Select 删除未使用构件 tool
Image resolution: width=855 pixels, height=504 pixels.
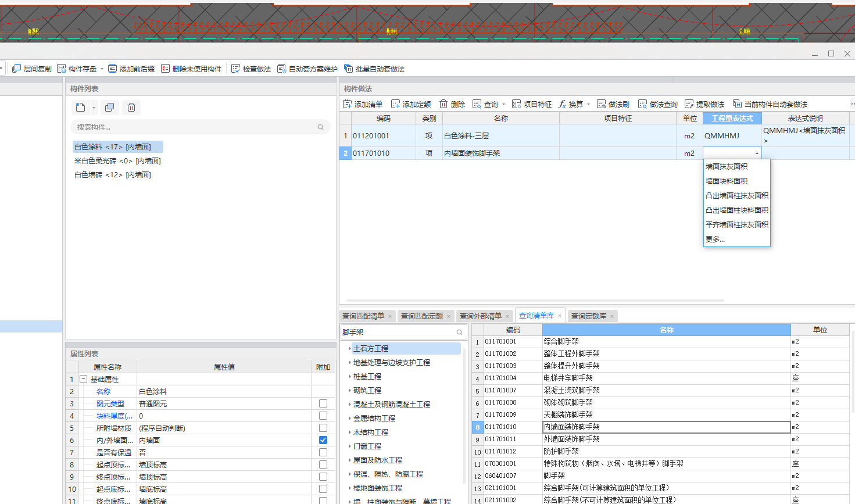tap(191, 69)
